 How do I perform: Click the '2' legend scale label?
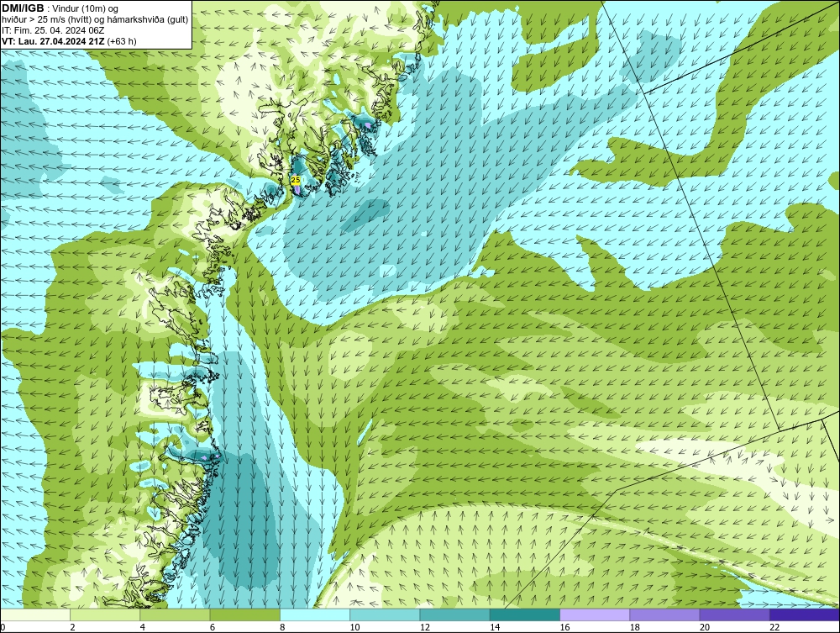click(72, 628)
